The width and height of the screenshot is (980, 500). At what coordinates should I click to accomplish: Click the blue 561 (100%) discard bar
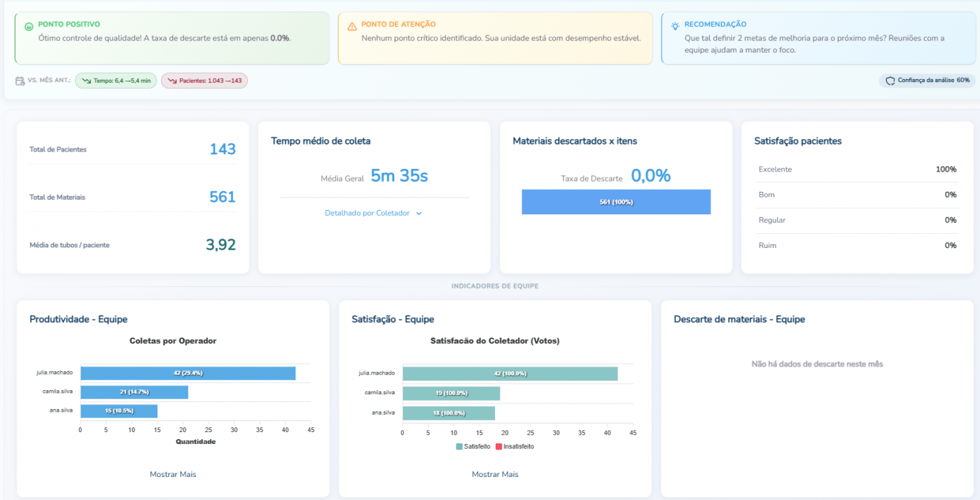[615, 202]
